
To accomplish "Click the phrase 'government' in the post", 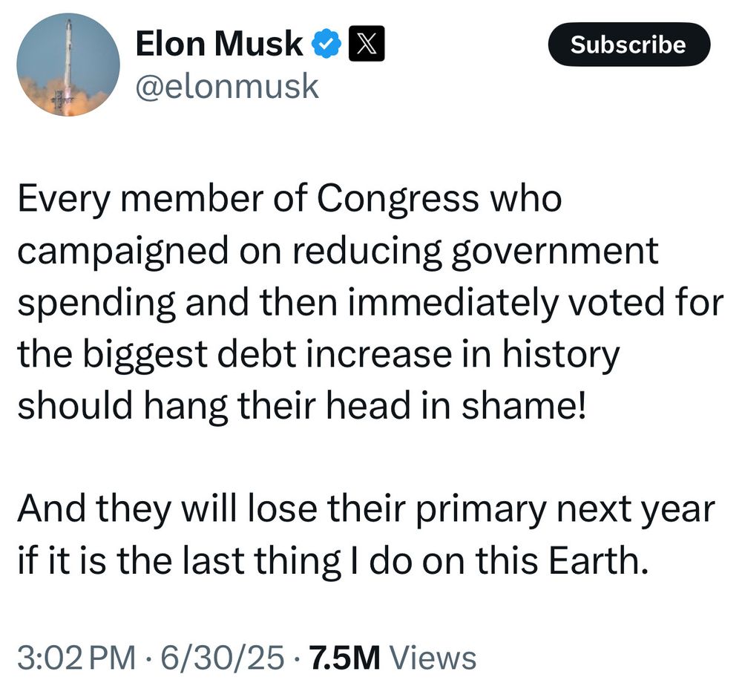I will (555, 252).
